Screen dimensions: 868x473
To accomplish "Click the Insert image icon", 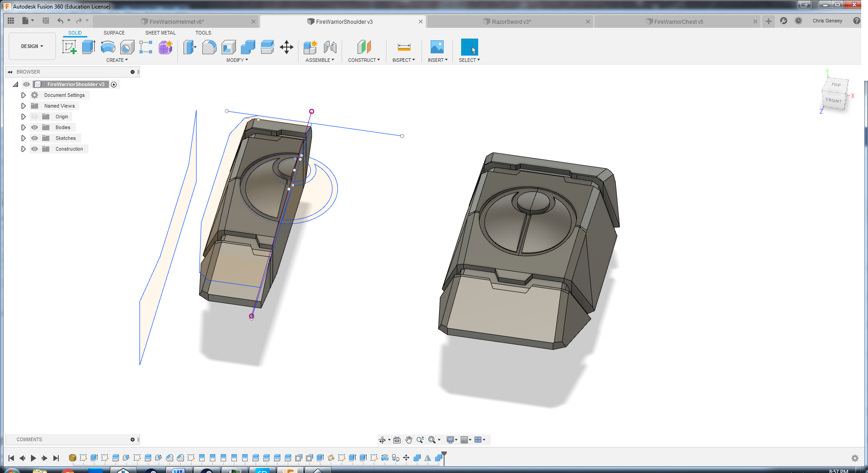I will click(x=437, y=47).
